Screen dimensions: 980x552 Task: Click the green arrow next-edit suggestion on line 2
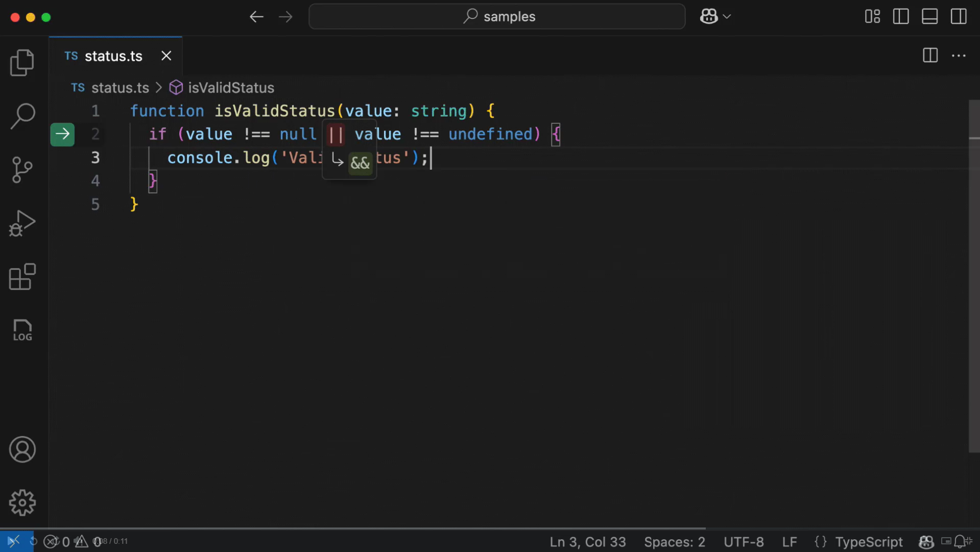62,134
